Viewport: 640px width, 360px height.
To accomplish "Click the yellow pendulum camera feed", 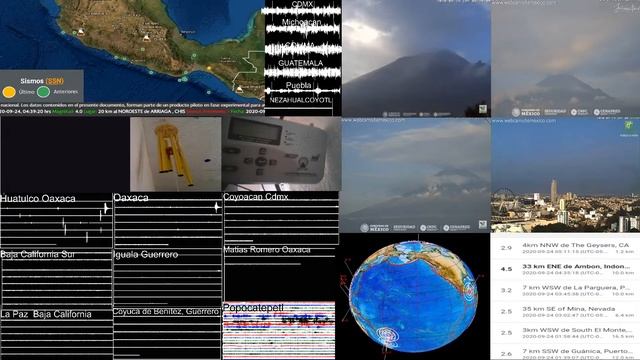I will pos(176,154).
